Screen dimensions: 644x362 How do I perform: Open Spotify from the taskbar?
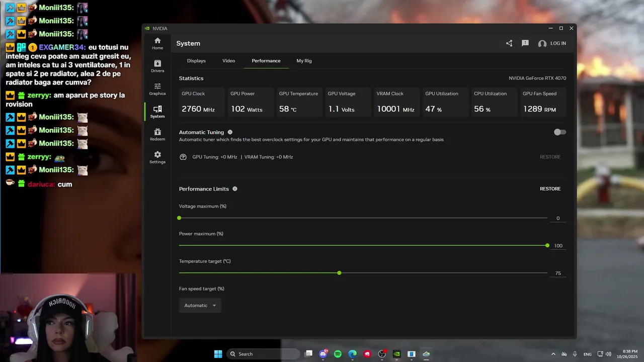pos(338,354)
